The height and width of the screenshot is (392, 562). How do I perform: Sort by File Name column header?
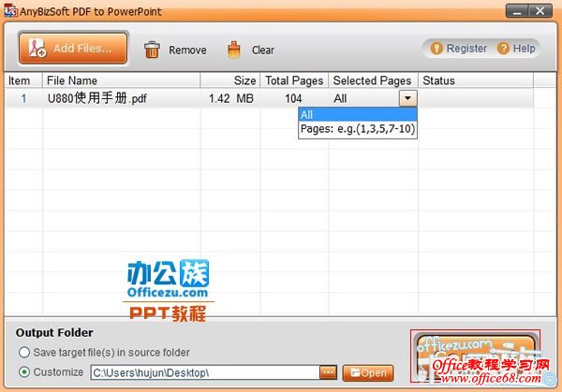121,80
